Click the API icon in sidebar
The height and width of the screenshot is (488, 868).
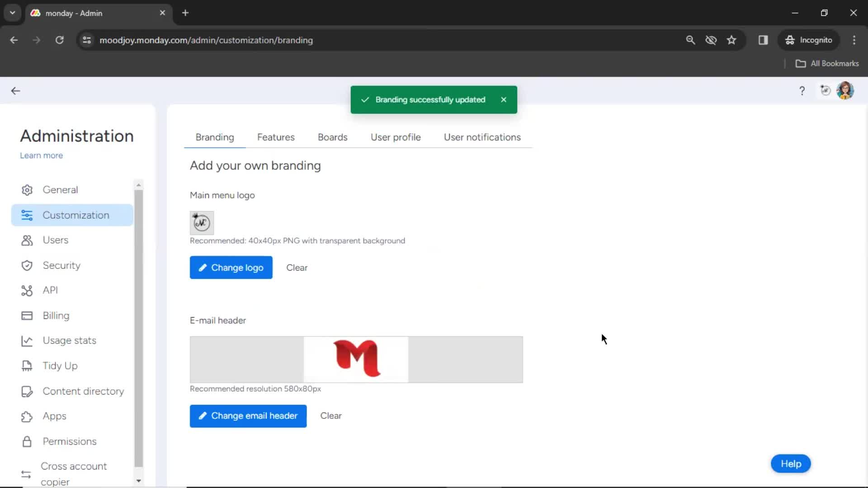point(27,290)
